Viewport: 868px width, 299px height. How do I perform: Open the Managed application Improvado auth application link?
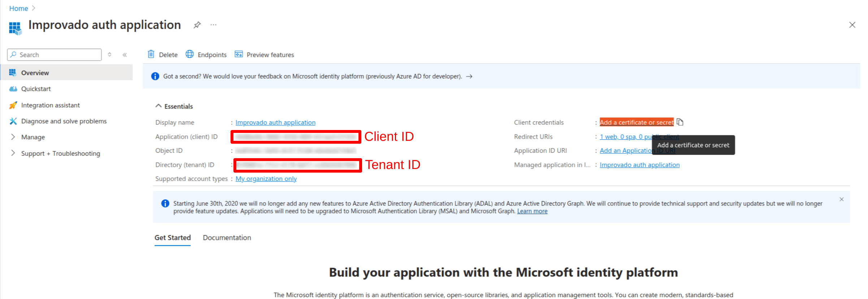(640, 165)
